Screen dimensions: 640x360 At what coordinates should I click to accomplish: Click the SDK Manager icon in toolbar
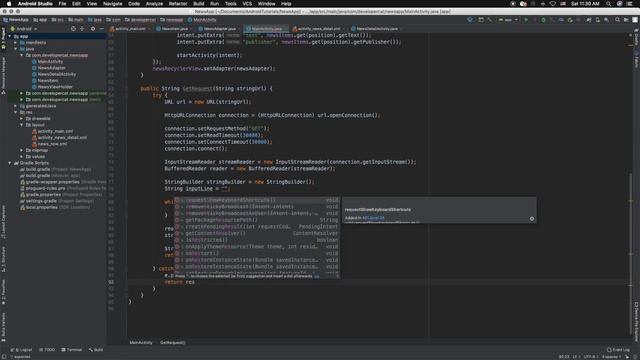point(607,20)
